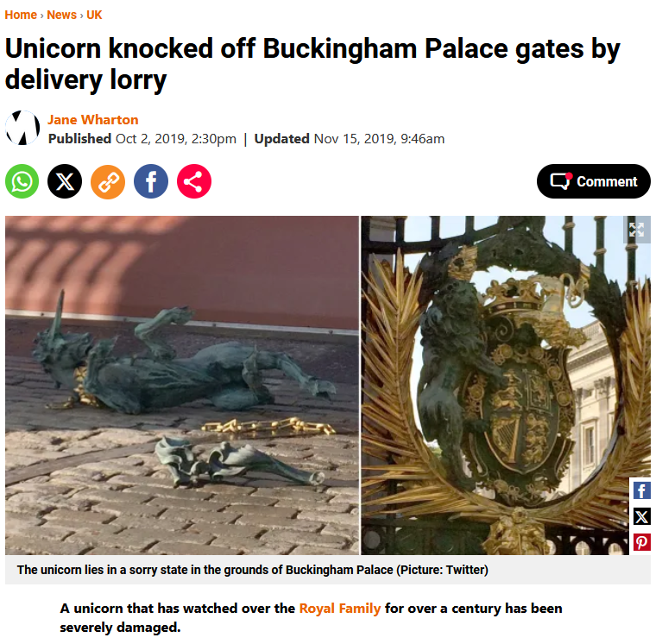662x644 pixels.
Task: Share the image on X via the square icon
Action: (x=642, y=516)
